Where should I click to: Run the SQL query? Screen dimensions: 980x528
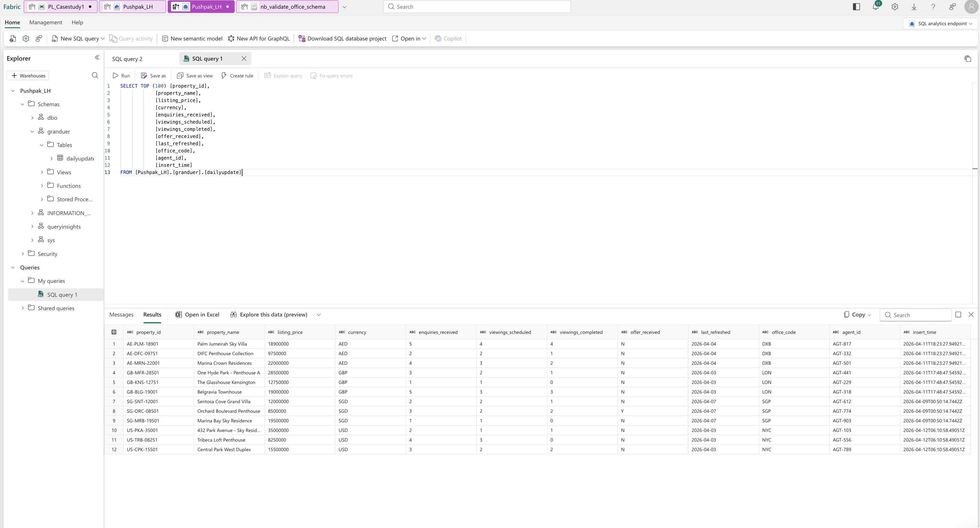121,76
